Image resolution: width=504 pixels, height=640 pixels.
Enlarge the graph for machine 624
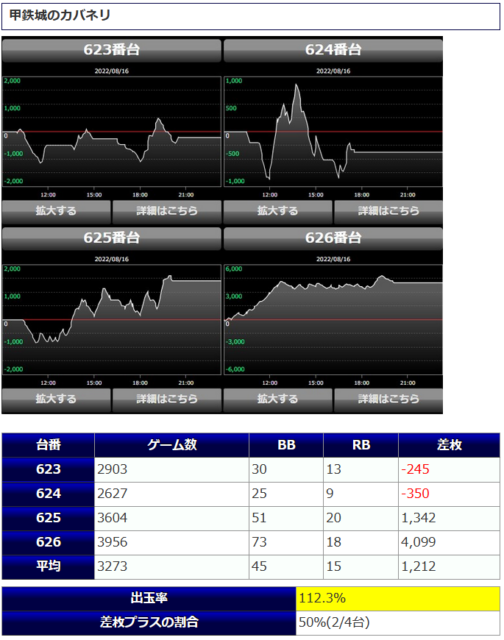pyautogui.click(x=278, y=211)
